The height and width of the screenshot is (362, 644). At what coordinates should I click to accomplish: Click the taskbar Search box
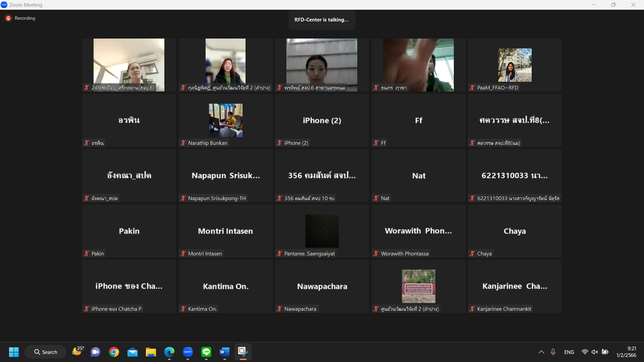point(46,352)
